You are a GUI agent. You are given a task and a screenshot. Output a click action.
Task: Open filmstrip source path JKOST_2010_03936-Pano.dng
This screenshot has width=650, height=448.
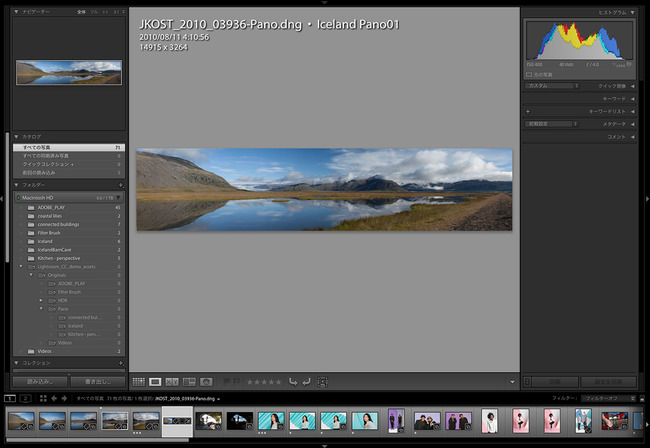tap(187, 399)
